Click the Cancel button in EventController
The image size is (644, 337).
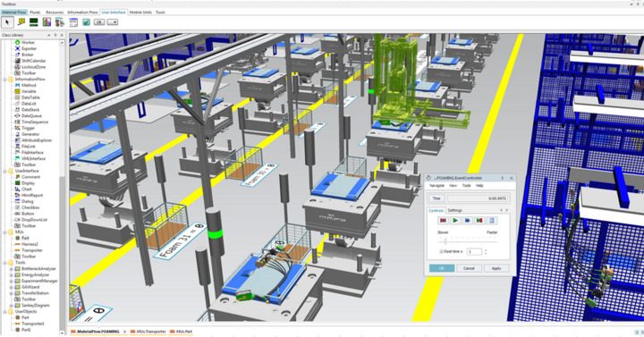click(469, 268)
